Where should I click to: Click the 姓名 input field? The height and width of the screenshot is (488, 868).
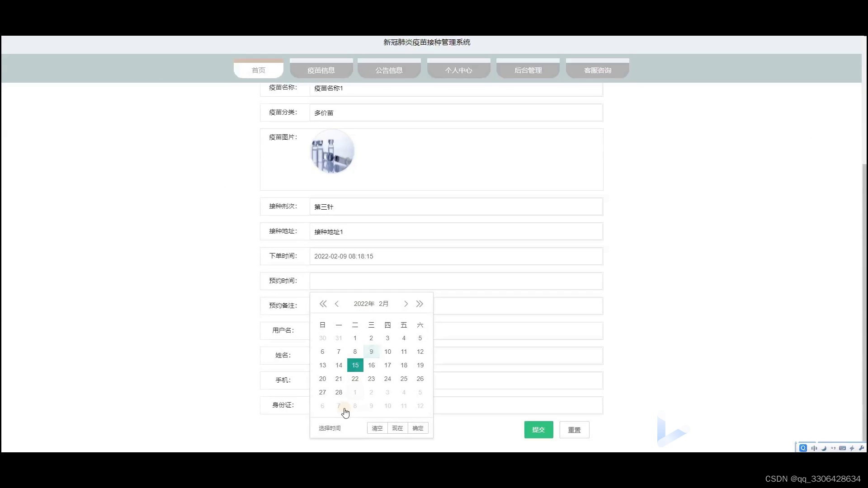click(x=518, y=356)
